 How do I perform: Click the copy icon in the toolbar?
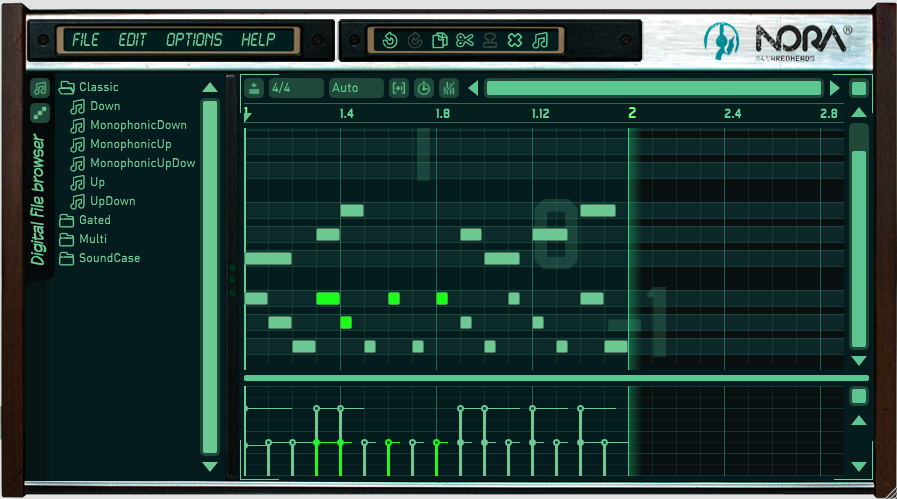[x=439, y=41]
